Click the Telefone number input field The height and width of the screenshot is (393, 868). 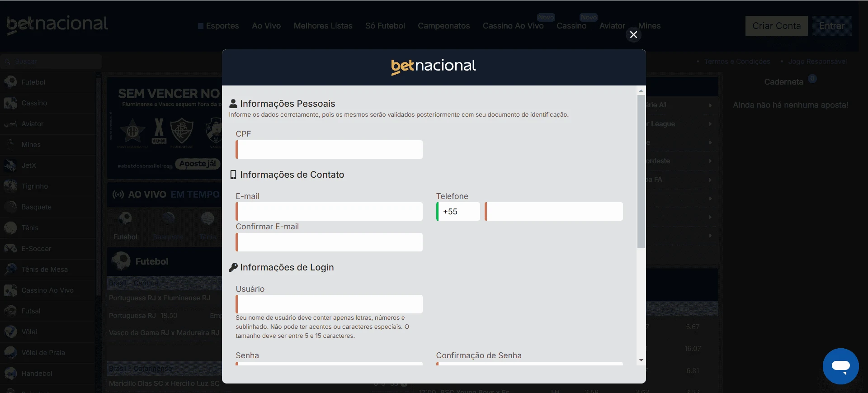click(554, 211)
